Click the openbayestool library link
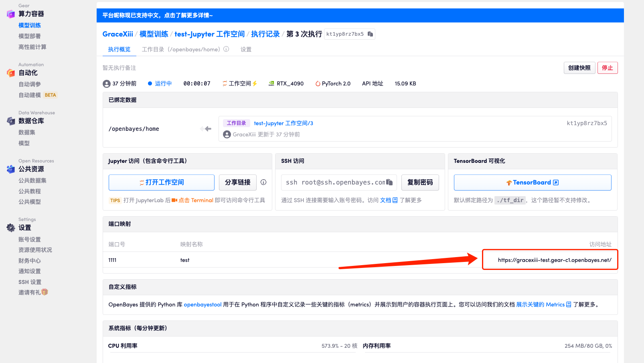This screenshot has height=363, width=644. tap(203, 304)
